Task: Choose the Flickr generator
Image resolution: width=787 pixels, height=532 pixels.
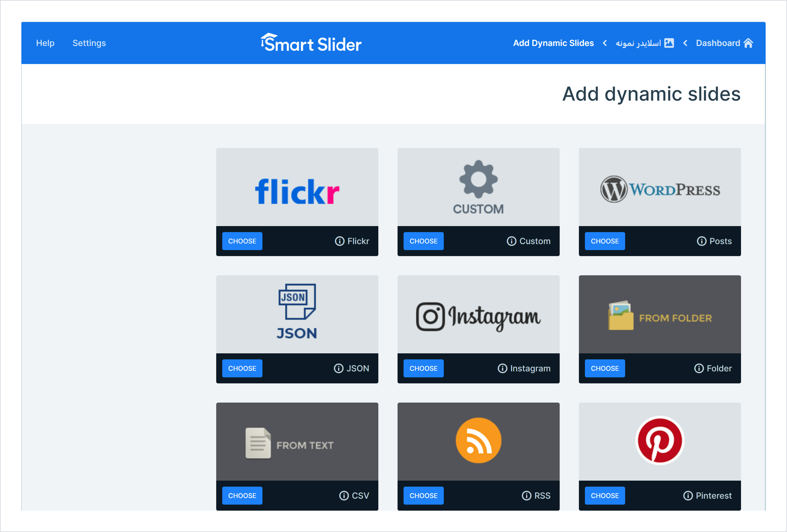Action: [242, 241]
